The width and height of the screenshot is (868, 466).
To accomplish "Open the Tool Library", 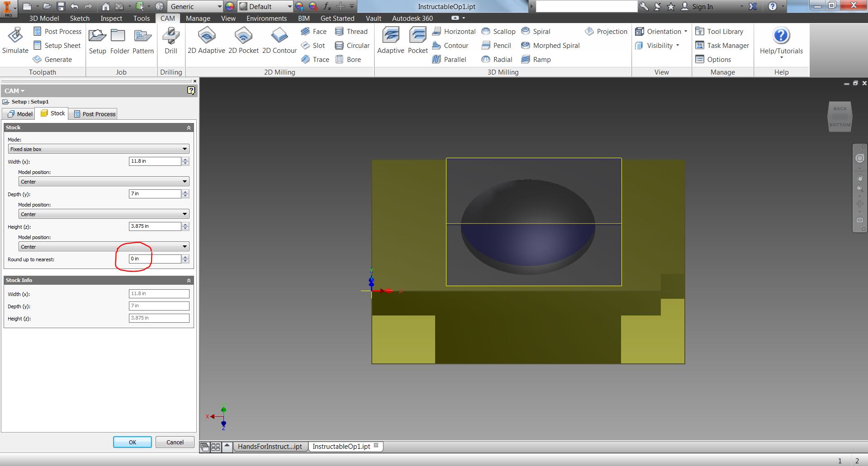I will 719,32.
